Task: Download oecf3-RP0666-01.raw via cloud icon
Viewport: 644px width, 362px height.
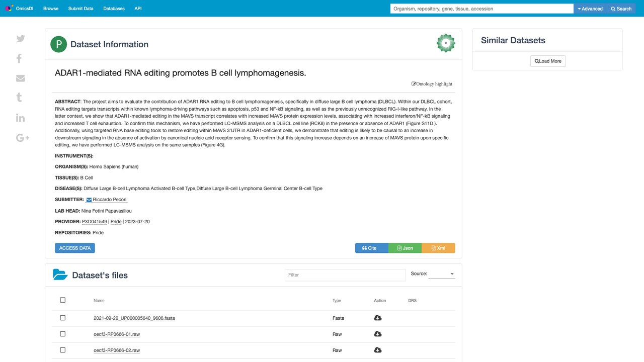Action: pos(378,334)
